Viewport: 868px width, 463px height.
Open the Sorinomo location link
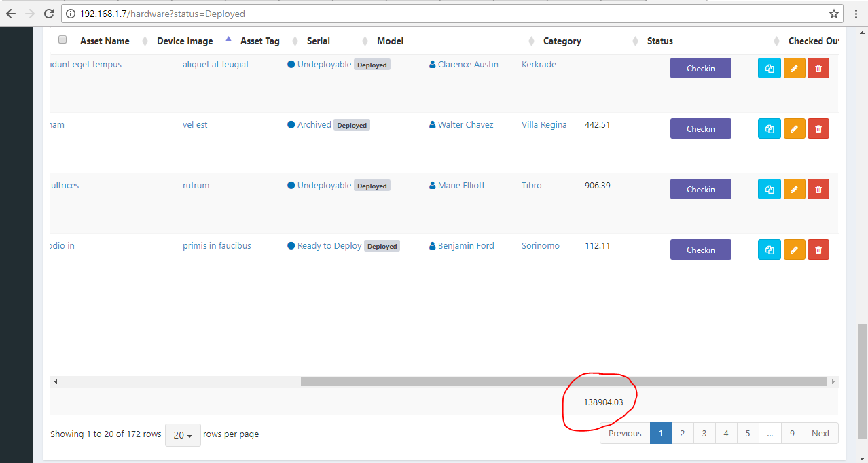pyautogui.click(x=541, y=245)
